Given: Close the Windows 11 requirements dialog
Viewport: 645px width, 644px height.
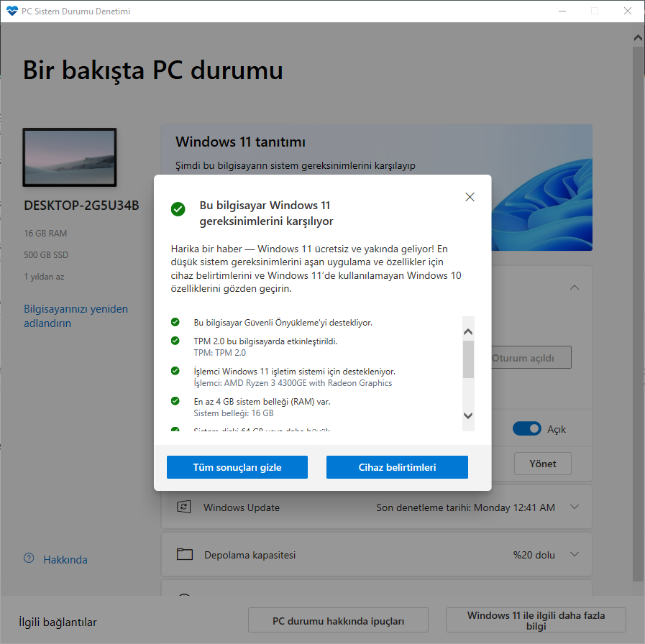Looking at the screenshot, I should [470, 197].
